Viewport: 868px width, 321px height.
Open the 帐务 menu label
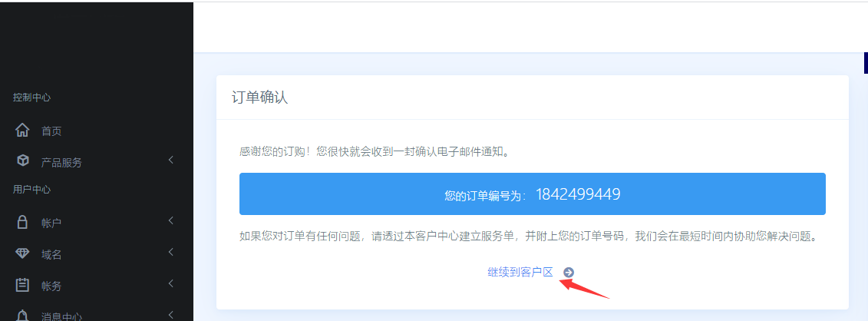(51, 286)
